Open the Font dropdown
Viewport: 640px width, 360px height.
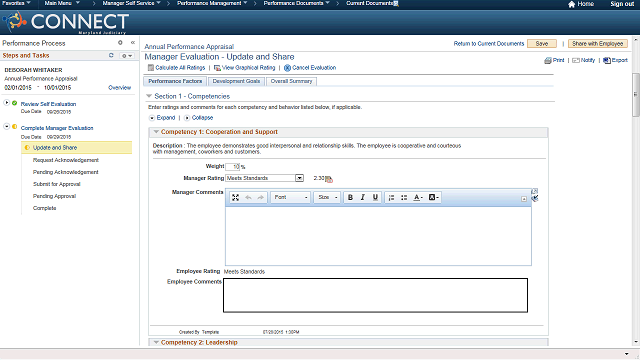[290, 198]
